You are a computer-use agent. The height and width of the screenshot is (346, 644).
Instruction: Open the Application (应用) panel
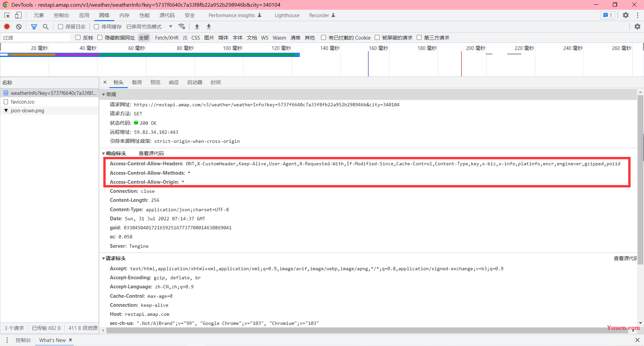pos(84,15)
